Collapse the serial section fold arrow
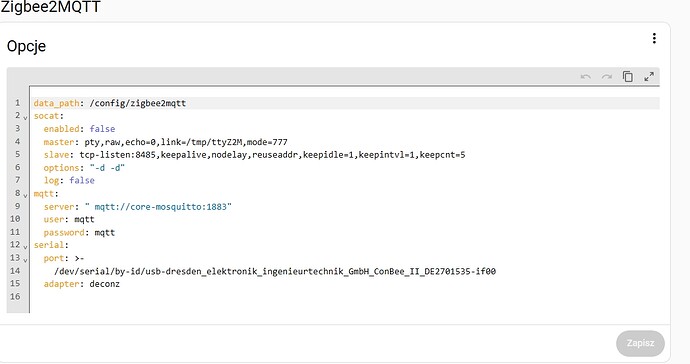The height and width of the screenshot is (364, 690). tap(25, 247)
